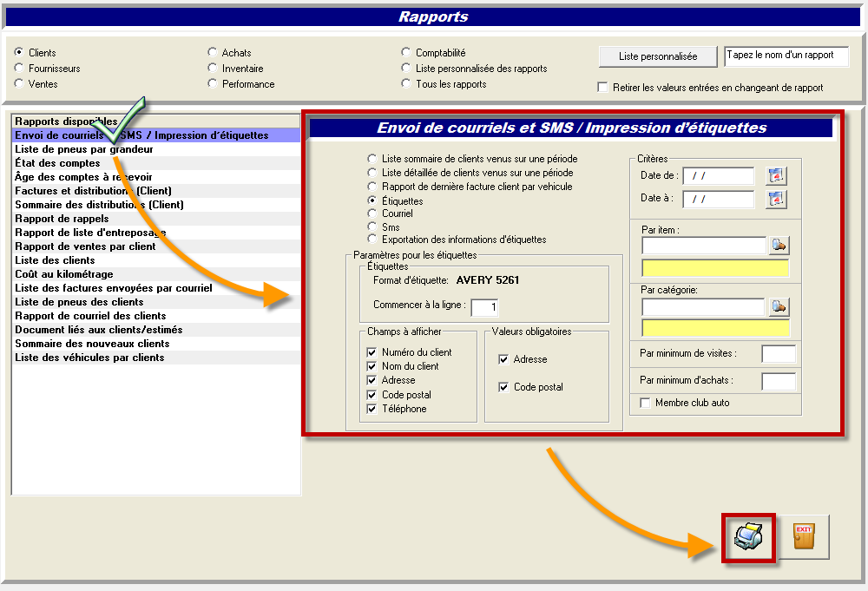Viewport: 868px width, 591px height.
Task: Select Liste détaillée de clients venus option
Action: (372, 172)
